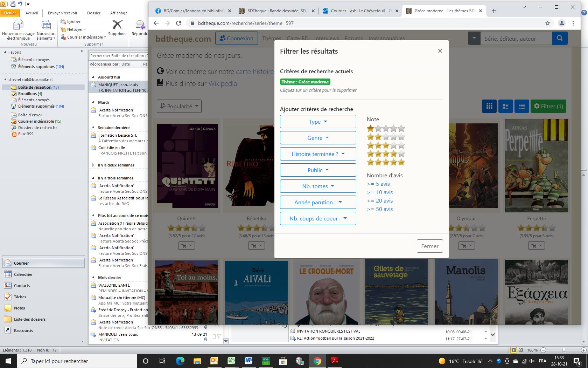Image resolution: width=588 pixels, height=368 pixels.
Task: Collapse chevrefeuil@busmail.net account tree
Action: point(5,80)
